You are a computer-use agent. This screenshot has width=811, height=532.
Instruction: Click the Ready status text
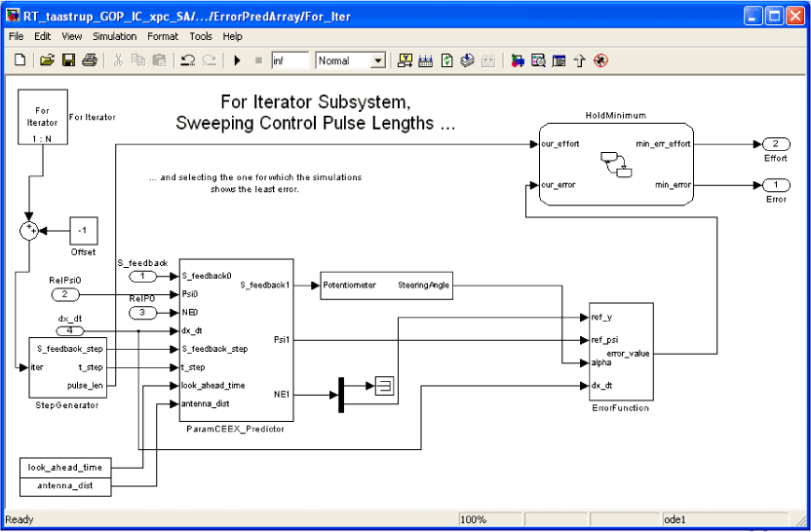pyautogui.click(x=19, y=519)
